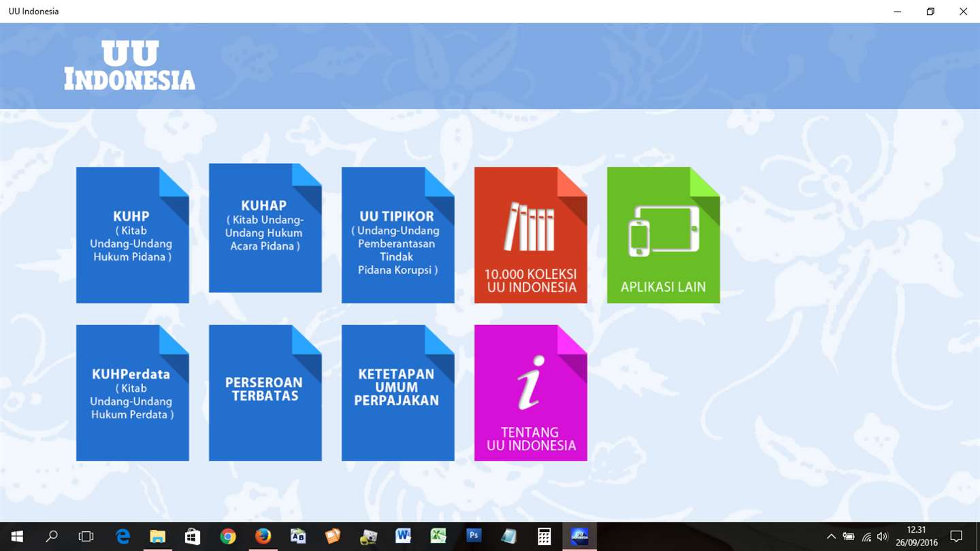Click the UU Indonesia header logo
This screenshot has height=551, width=980.
pyautogui.click(x=129, y=65)
